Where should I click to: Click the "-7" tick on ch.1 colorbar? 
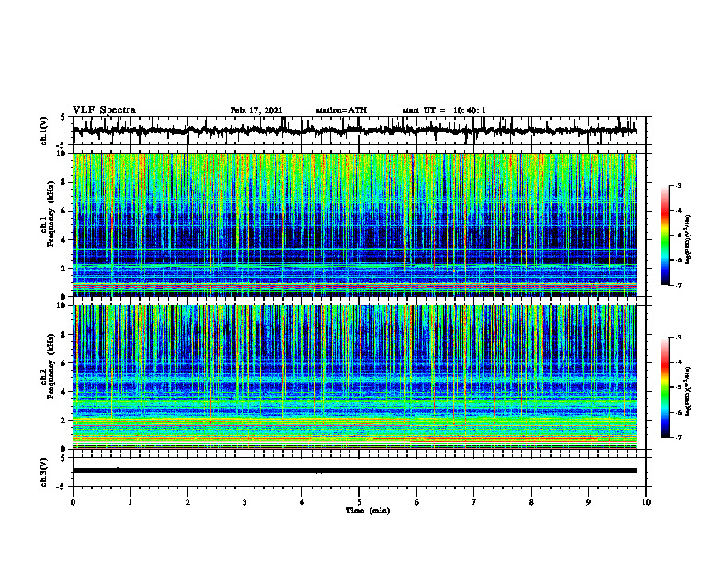coord(678,285)
